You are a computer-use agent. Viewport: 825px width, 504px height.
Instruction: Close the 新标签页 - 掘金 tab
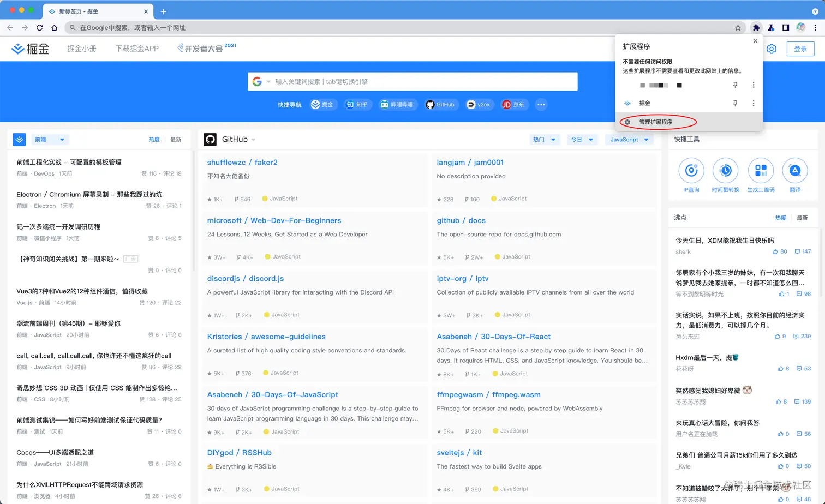point(146,11)
